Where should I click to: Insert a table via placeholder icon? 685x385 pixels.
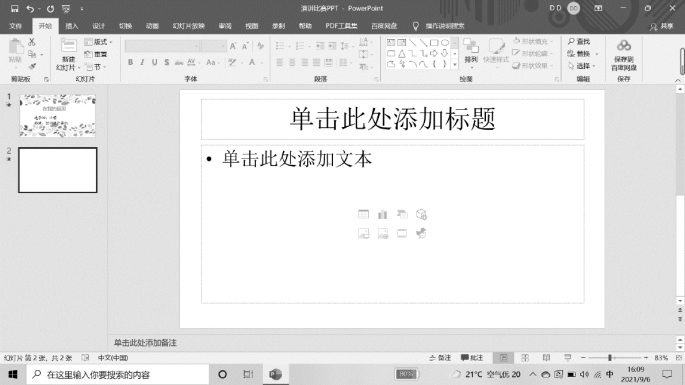click(363, 214)
